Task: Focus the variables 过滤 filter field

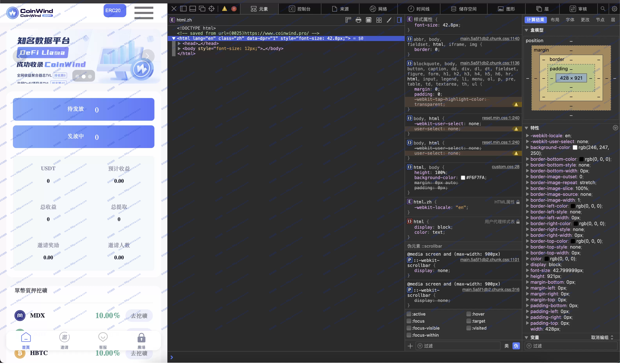Action: pyautogui.click(x=571, y=346)
